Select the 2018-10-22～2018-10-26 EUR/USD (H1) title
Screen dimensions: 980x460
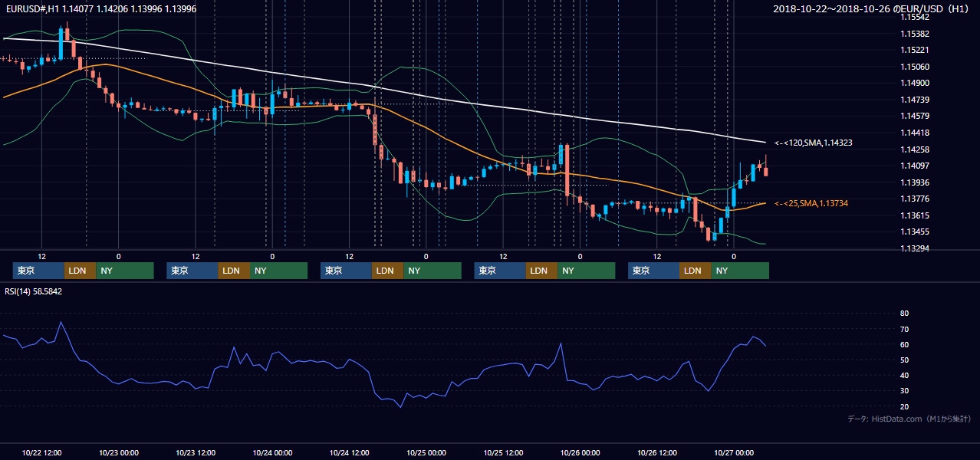pos(870,8)
